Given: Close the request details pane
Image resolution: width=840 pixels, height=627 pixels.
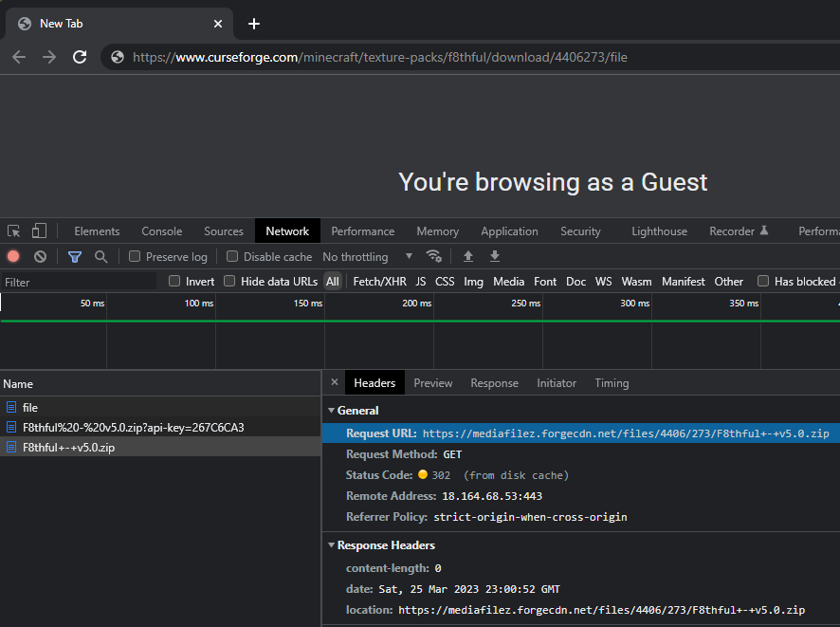Looking at the screenshot, I should [x=335, y=382].
